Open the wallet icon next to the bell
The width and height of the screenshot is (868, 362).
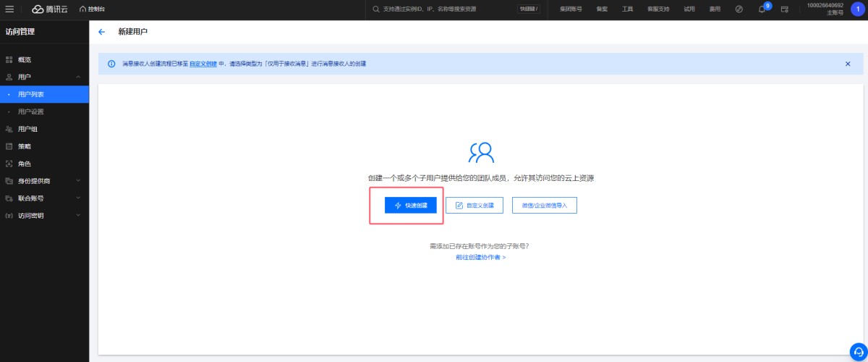pos(784,9)
